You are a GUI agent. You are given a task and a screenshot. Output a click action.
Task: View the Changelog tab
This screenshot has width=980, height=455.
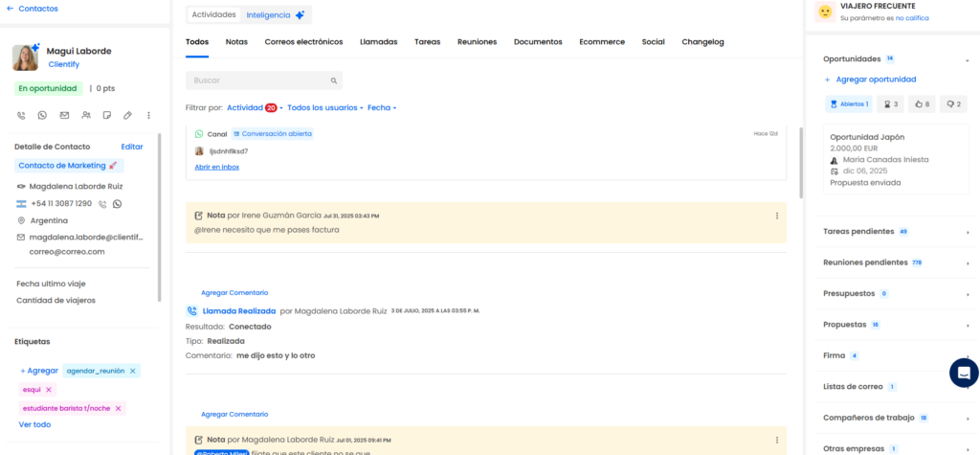pyautogui.click(x=702, y=42)
